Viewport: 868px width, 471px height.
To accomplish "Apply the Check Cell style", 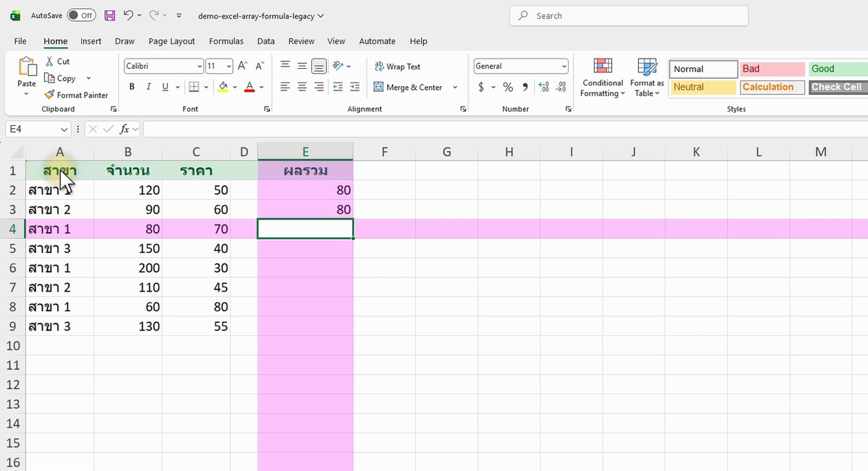I will (x=838, y=87).
